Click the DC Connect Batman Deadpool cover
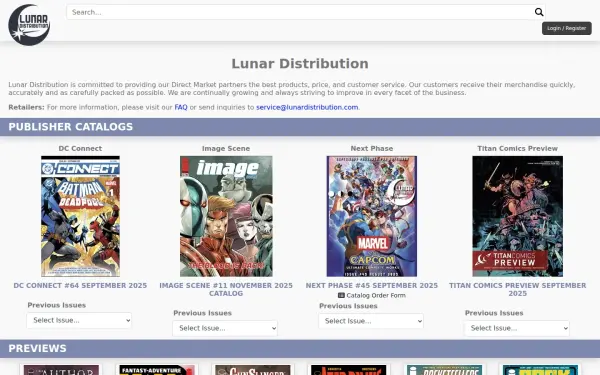 click(x=80, y=216)
